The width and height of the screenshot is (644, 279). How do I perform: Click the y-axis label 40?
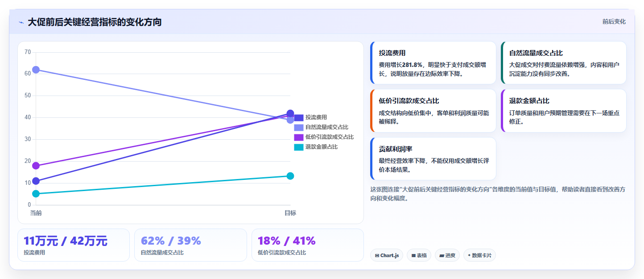coord(28,117)
